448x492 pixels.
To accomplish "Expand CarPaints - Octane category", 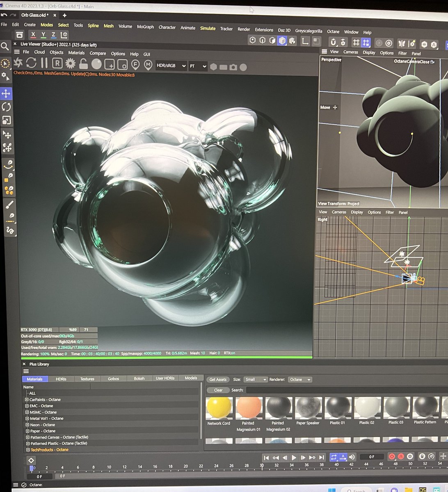I will pos(27,399).
